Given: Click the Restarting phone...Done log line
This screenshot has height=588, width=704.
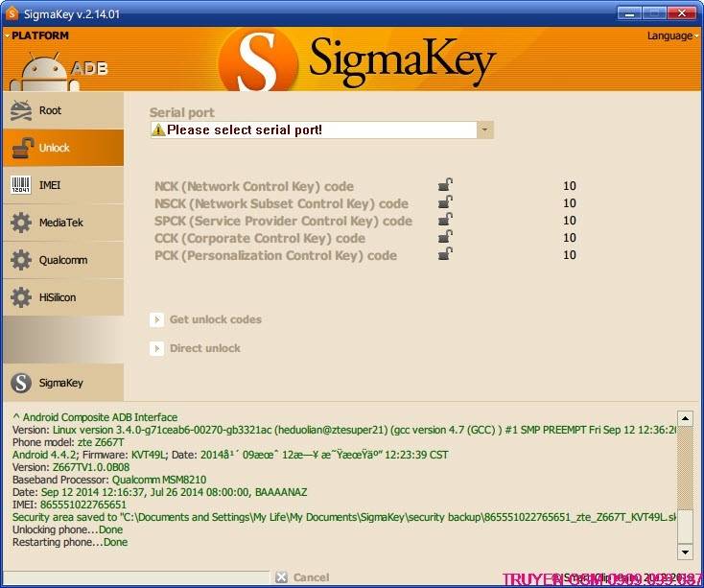Looking at the screenshot, I should (x=70, y=542).
